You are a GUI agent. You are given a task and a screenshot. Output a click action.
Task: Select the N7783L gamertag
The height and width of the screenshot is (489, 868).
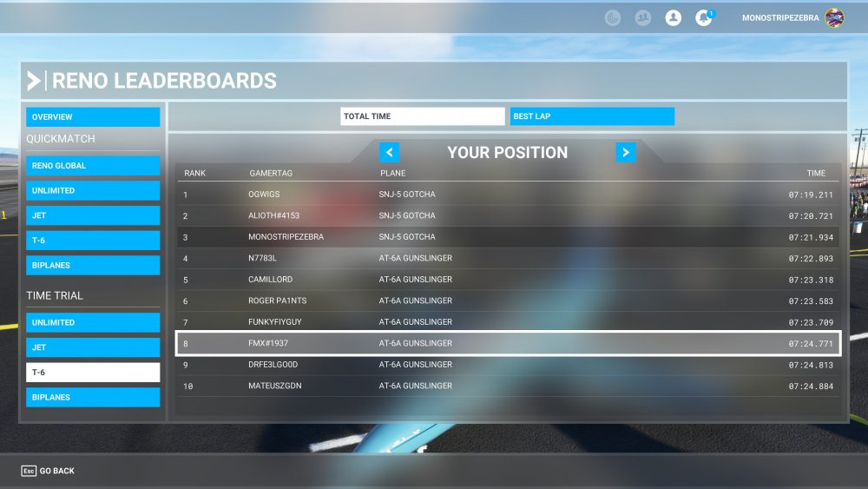coord(262,258)
